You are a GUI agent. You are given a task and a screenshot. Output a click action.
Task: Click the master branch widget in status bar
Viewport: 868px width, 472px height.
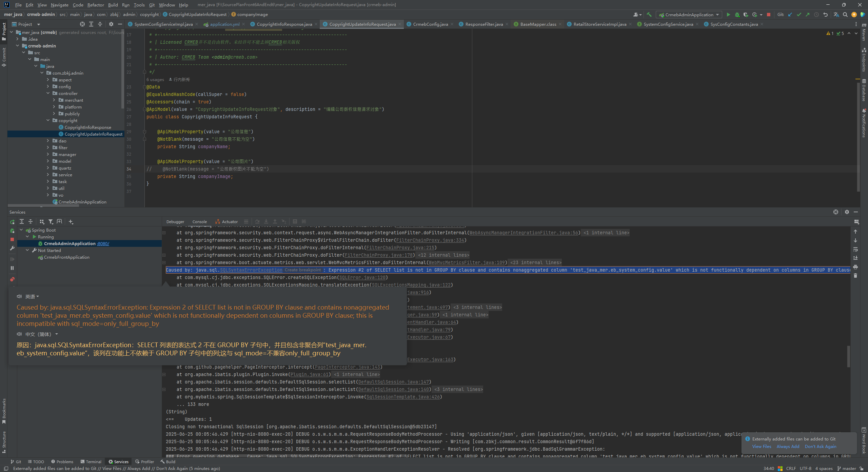[x=847, y=468]
